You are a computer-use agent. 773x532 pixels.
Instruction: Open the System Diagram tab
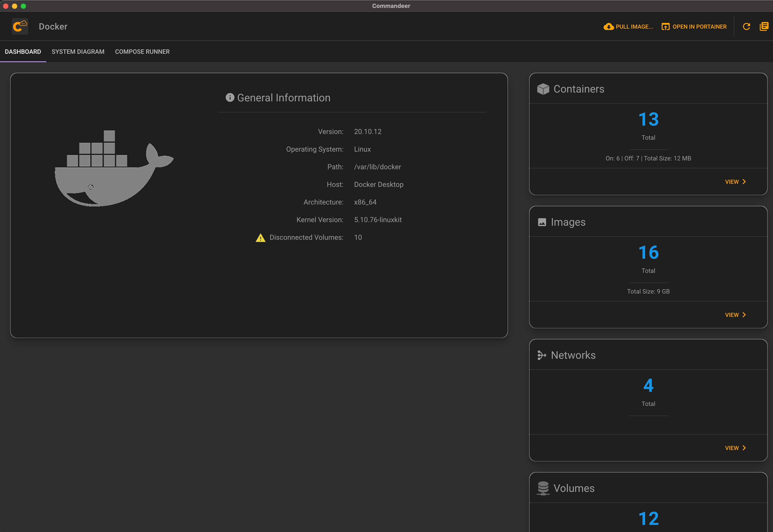pyautogui.click(x=78, y=52)
